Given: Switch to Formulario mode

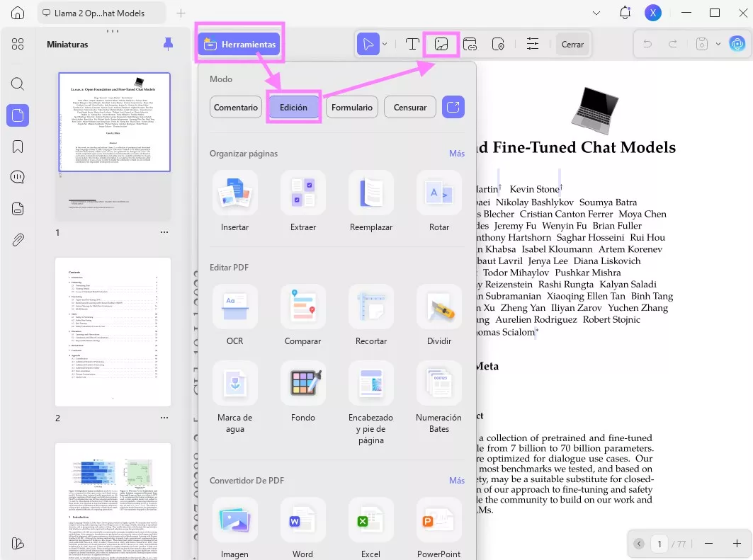Looking at the screenshot, I should click(x=352, y=107).
